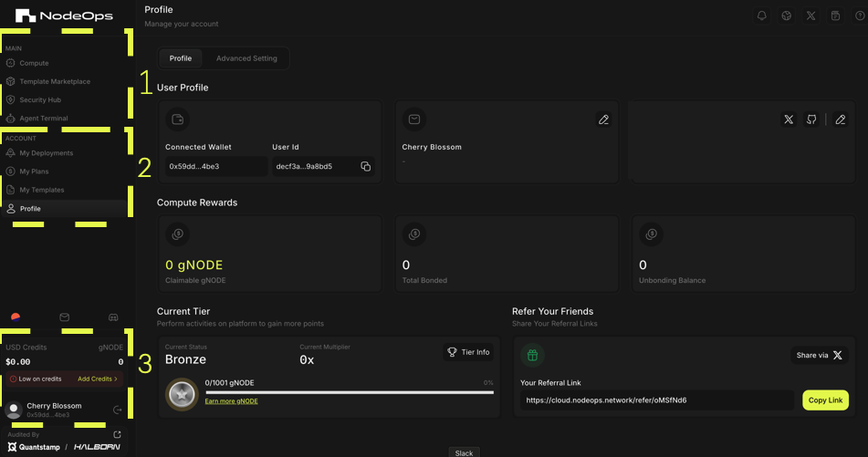The image size is (868, 457).
Task: Click the 0 gNODE claimable amount
Action: [x=193, y=265]
